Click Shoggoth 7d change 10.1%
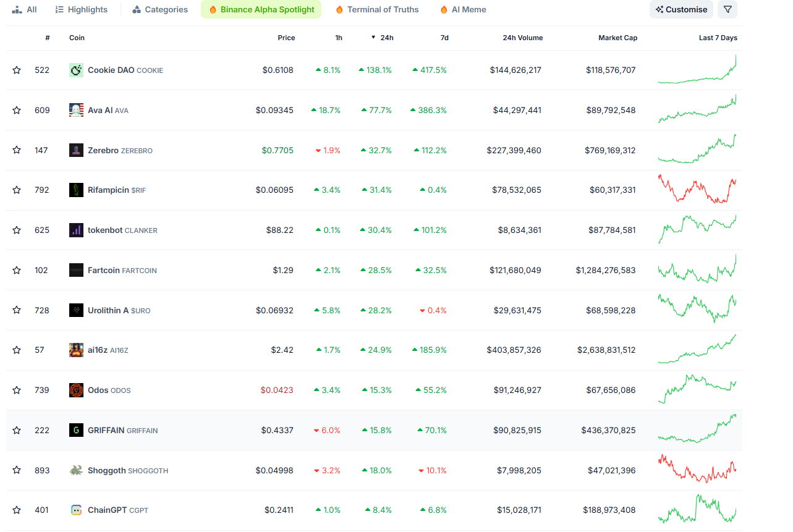Viewport: 793px width, 532px height. [x=433, y=470]
